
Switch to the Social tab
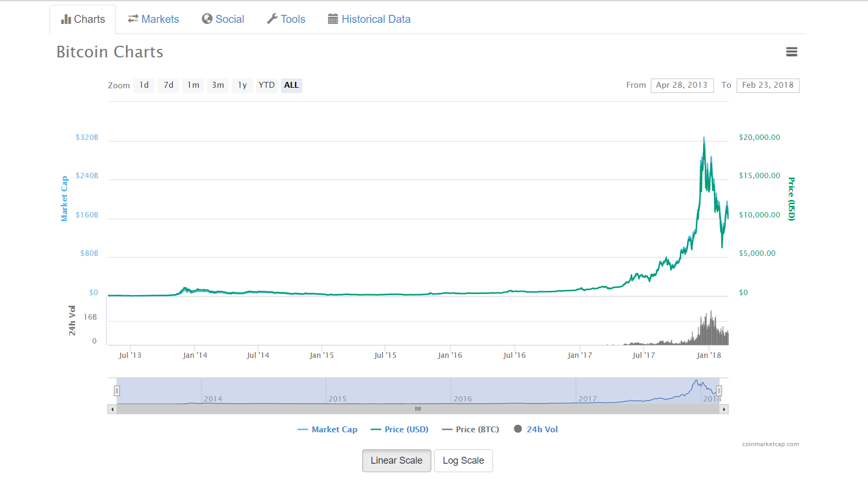tap(223, 19)
